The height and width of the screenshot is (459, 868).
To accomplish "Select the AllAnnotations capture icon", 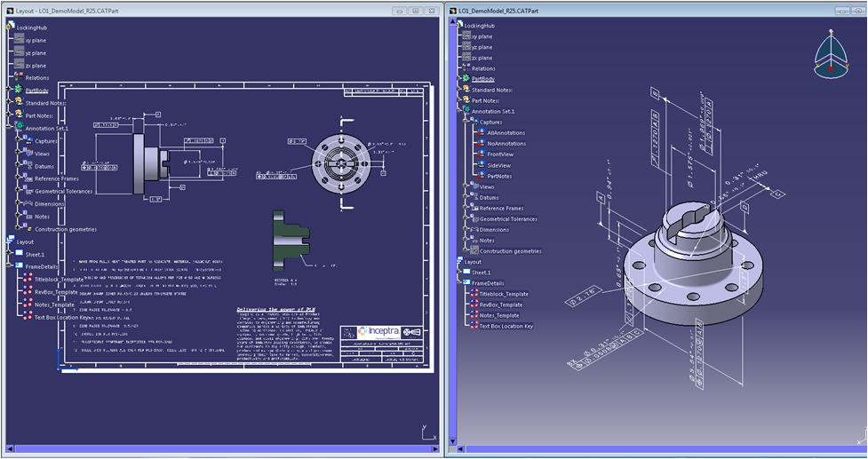I will (x=481, y=132).
